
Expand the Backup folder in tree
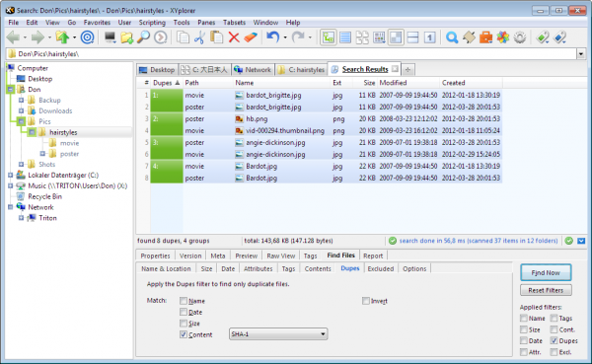[21, 100]
